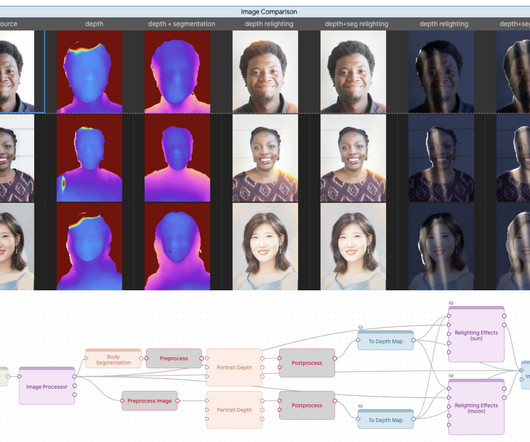
Task: Click the first 'depth relighting' column header
Action: point(269,24)
